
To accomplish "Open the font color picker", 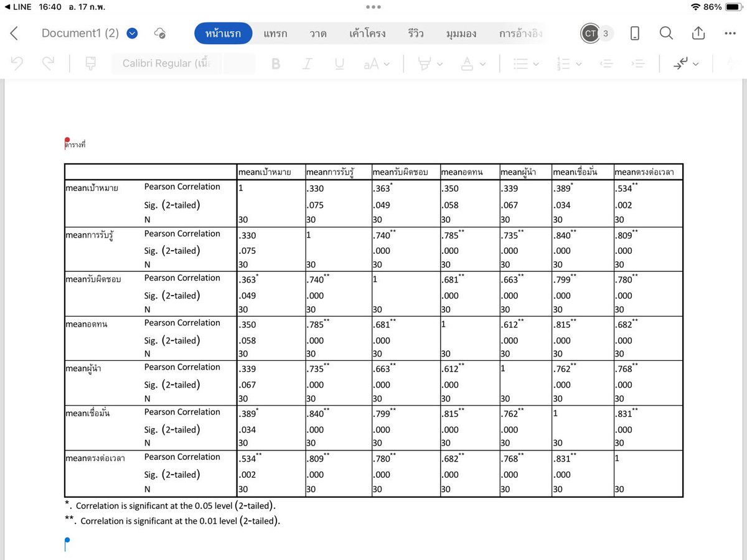I will (472, 63).
